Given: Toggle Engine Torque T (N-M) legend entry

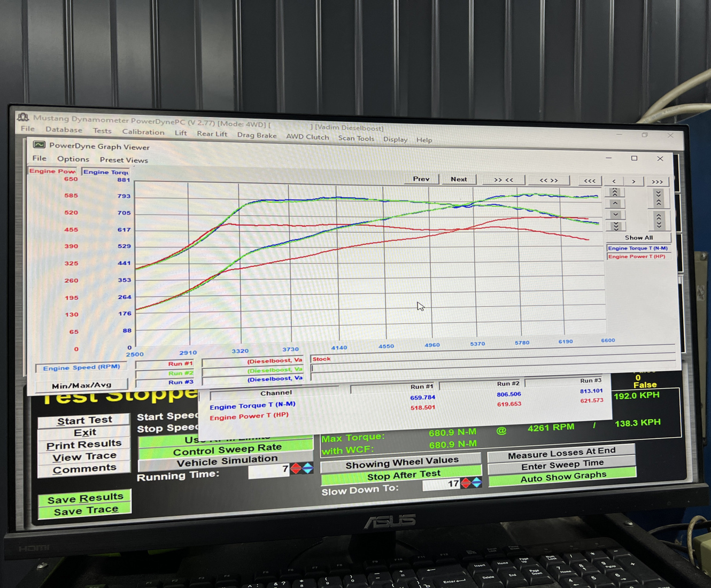Looking at the screenshot, I should point(638,248).
